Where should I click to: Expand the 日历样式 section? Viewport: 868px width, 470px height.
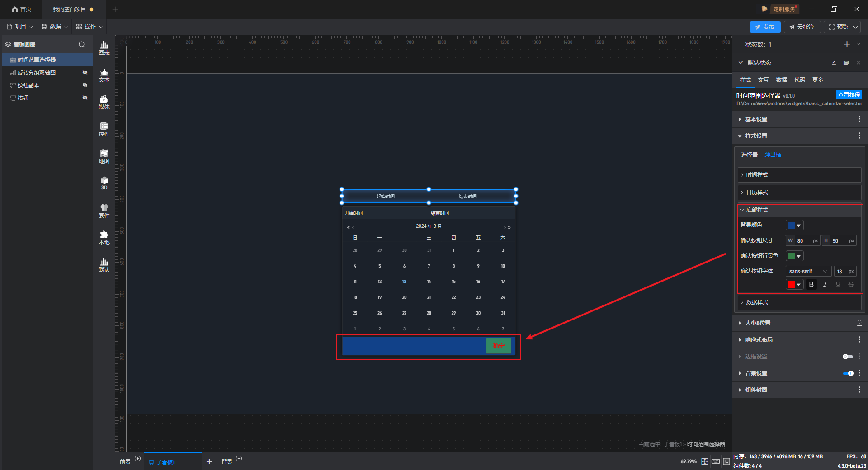(799, 193)
